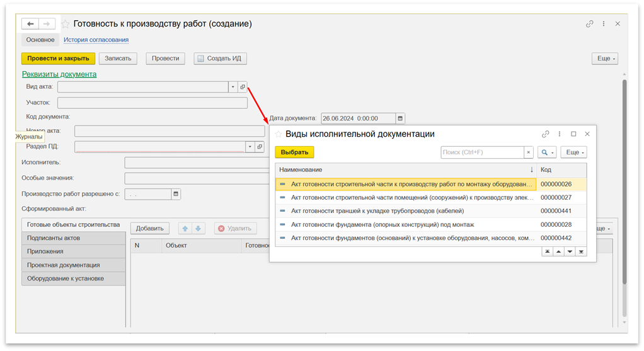Open the Подписанты актов section
Viewport: 644px width, 351px height.
tap(54, 238)
